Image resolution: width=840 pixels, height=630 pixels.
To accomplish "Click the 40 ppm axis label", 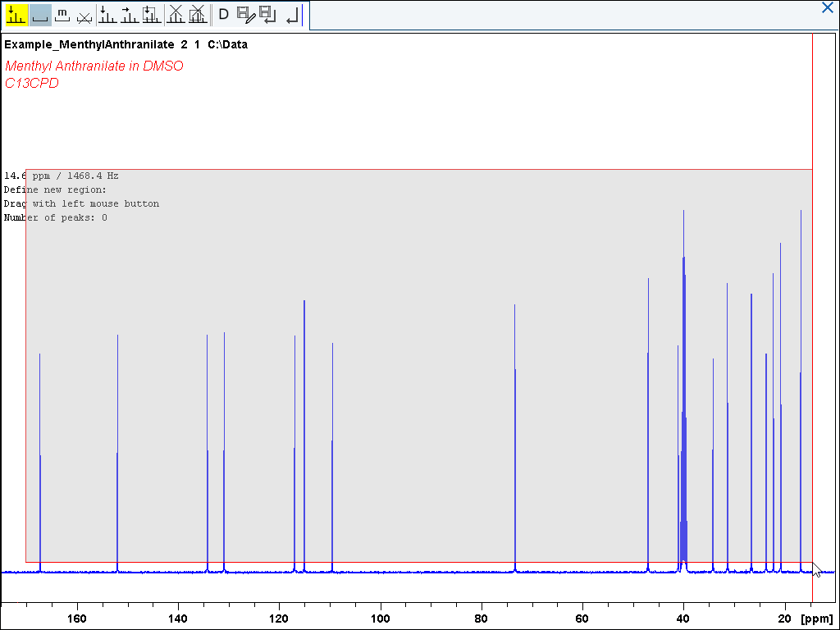I will [683, 619].
